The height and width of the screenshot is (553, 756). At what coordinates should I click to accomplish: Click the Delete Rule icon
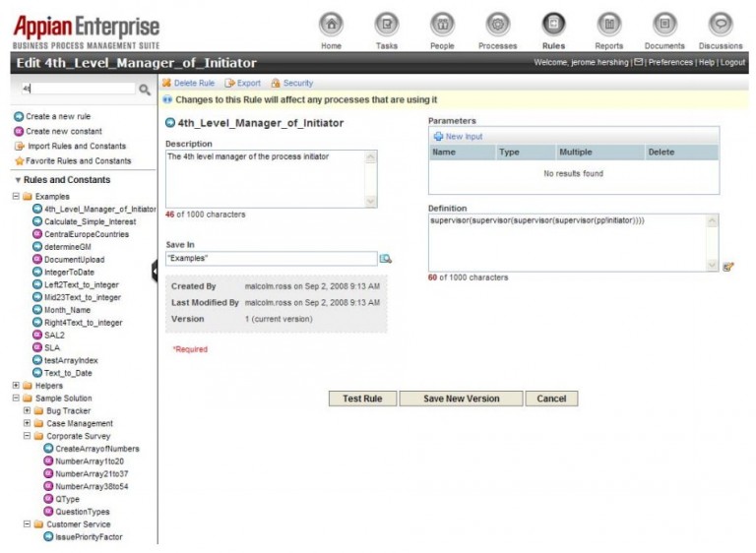[166, 83]
